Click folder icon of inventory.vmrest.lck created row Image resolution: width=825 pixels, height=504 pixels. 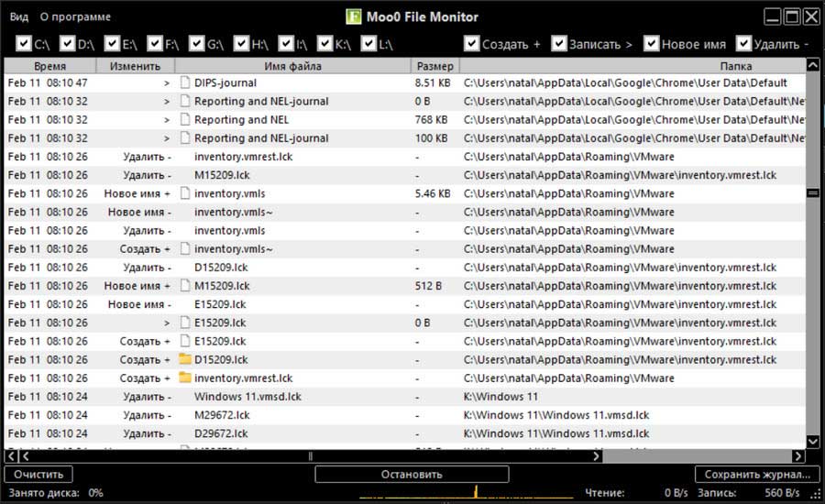(184, 378)
